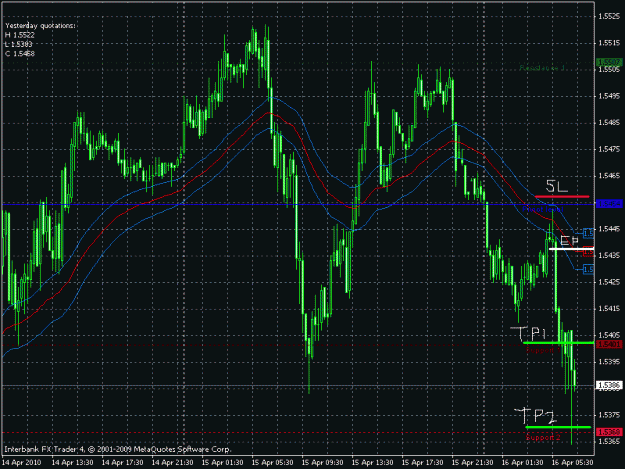625x469 pixels.
Task: Click the '15 Apr 17:30' time label
Action: (423, 463)
